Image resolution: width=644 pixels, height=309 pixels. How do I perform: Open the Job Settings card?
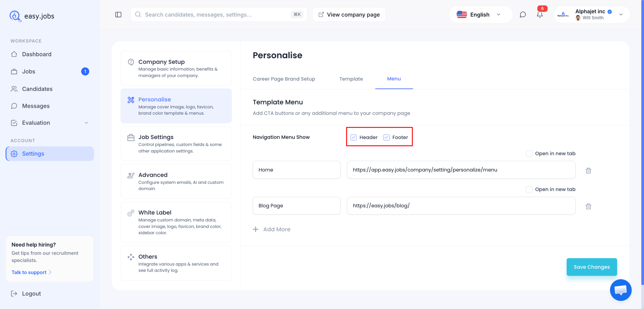(x=176, y=144)
